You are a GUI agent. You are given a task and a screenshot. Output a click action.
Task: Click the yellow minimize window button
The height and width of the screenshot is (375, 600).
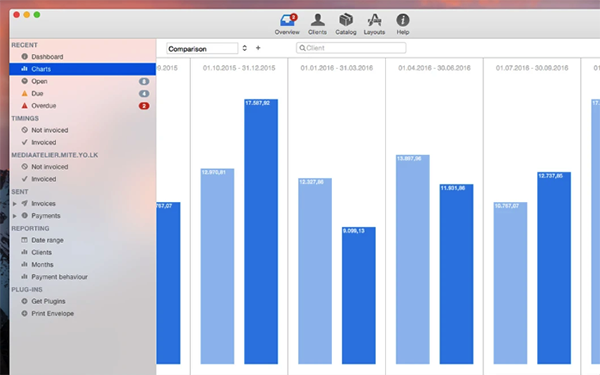[x=27, y=15]
